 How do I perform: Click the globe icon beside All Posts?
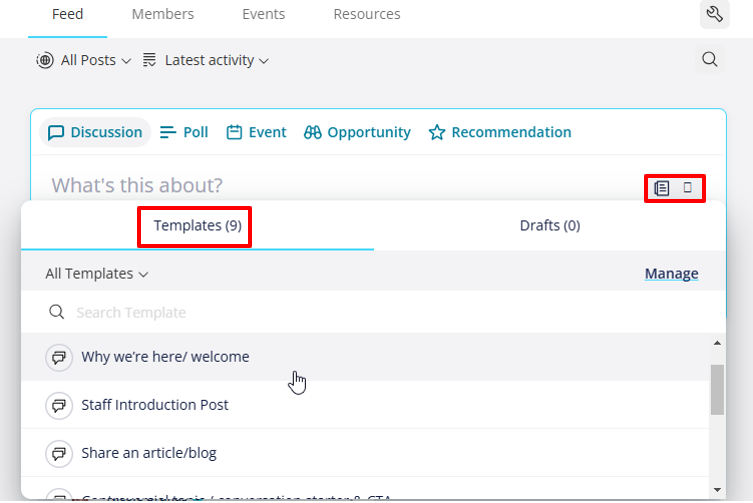point(45,61)
